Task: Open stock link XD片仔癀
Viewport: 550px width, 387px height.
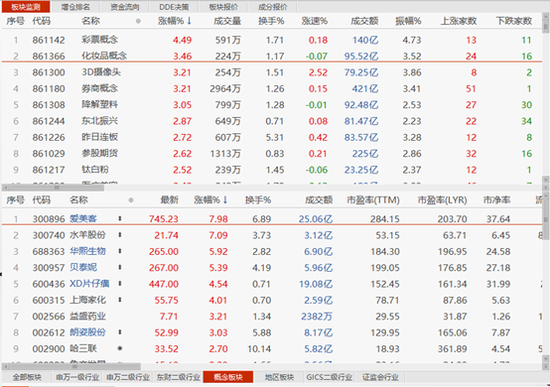Action: point(89,283)
